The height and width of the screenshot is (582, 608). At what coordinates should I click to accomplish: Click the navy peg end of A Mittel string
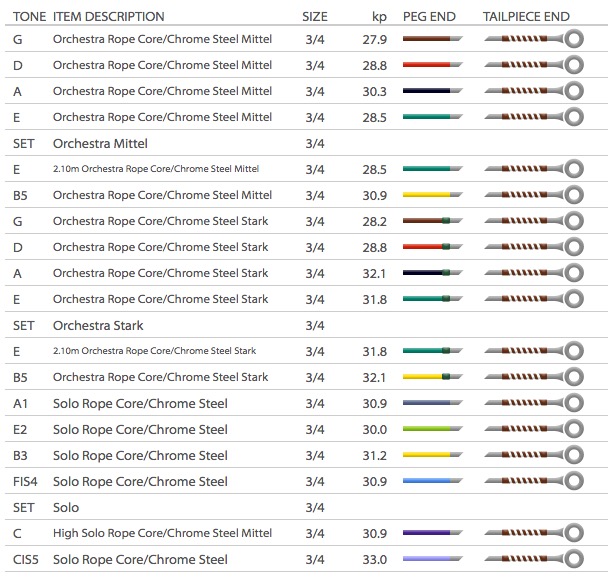pyautogui.click(x=432, y=91)
